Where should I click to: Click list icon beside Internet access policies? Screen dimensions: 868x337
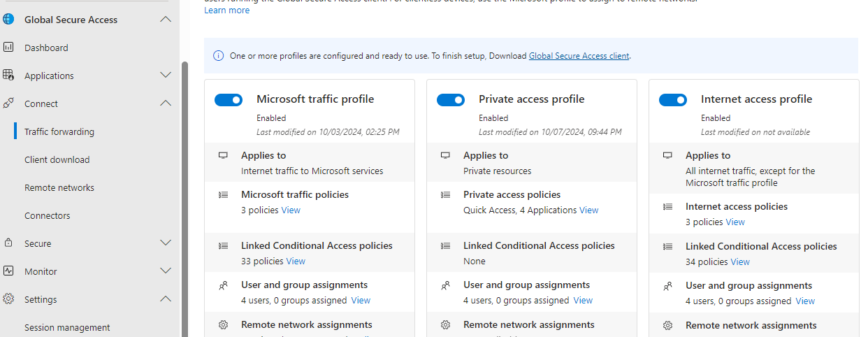(x=667, y=206)
